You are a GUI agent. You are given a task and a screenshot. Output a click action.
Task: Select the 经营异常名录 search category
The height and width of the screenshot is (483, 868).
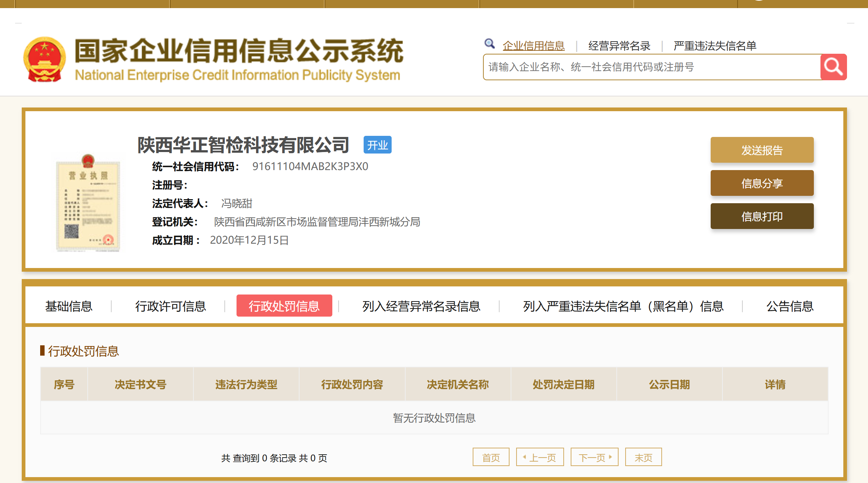619,46
